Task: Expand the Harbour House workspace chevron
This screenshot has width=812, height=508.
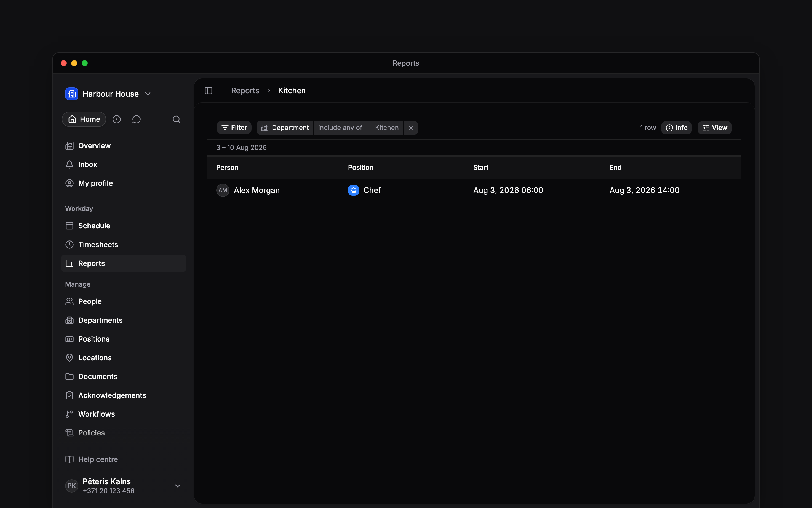Action: point(148,94)
